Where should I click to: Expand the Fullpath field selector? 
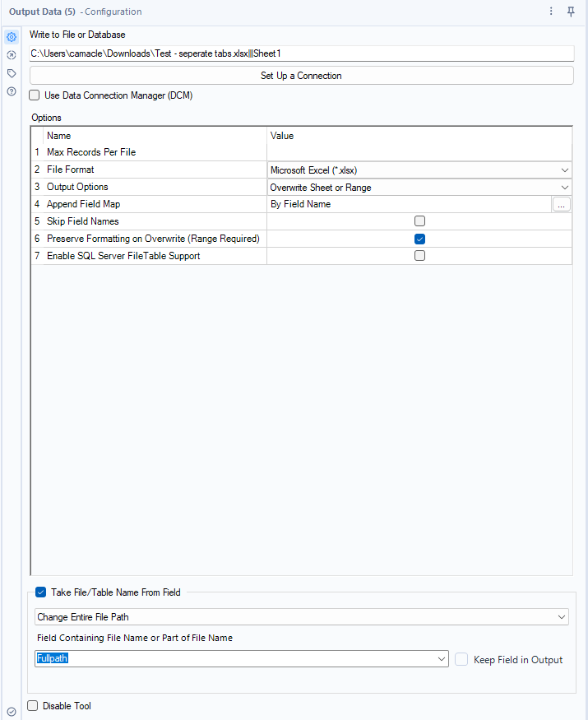(442, 658)
